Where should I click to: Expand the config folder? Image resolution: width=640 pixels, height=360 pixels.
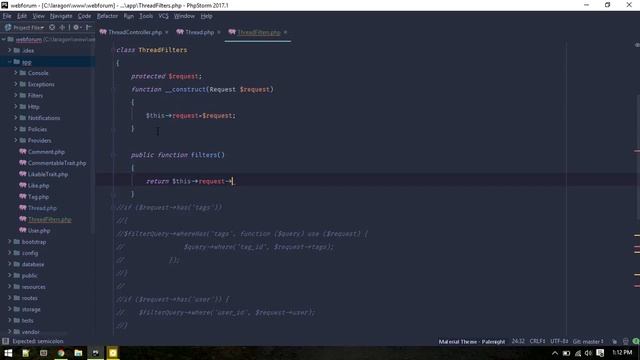coord(9,253)
